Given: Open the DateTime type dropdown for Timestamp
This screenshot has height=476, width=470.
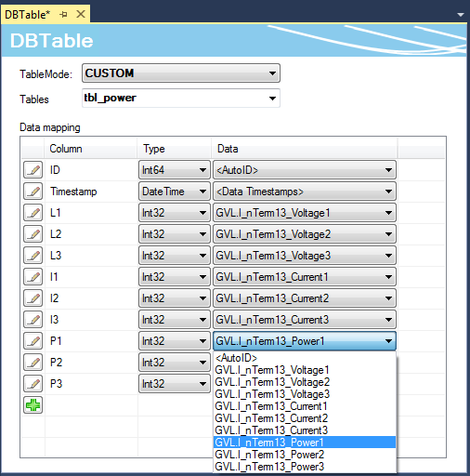Looking at the screenshot, I should 175,192.
